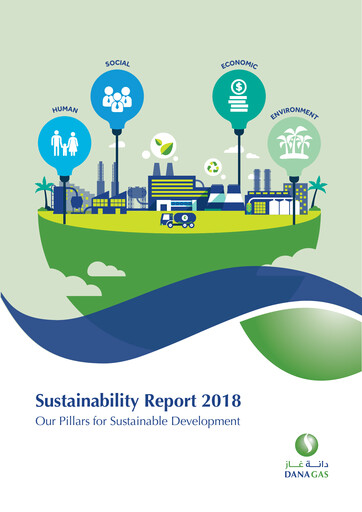362x512 pixels.
Task: Click the palm tree at left edge
Action: point(44,193)
